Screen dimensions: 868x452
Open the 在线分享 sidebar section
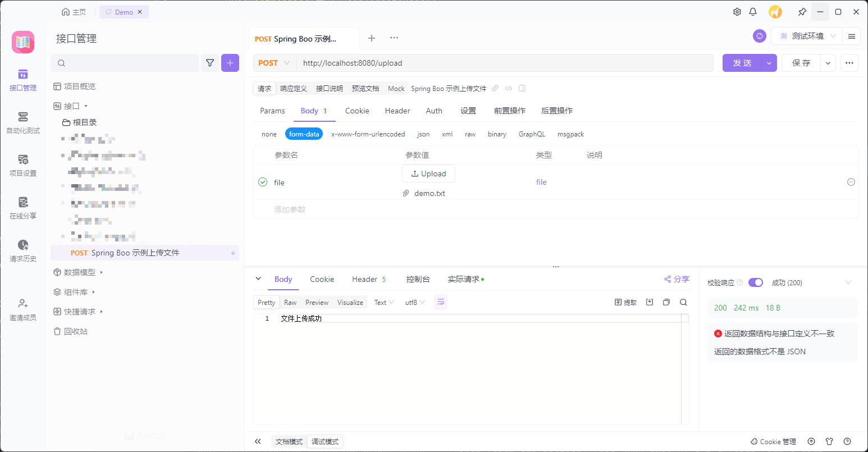click(23, 208)
